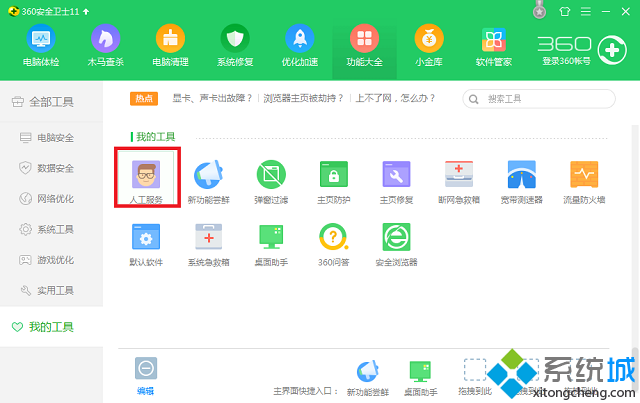
Task: Open 电脑体检 computer checkup
Action: pos(41,45)
